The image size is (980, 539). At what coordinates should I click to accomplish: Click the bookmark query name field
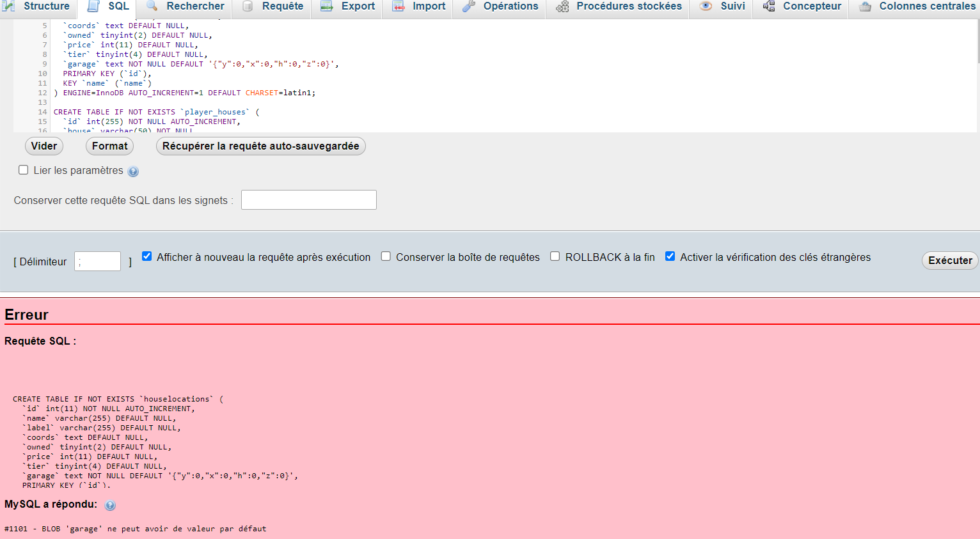pos(308,199)
